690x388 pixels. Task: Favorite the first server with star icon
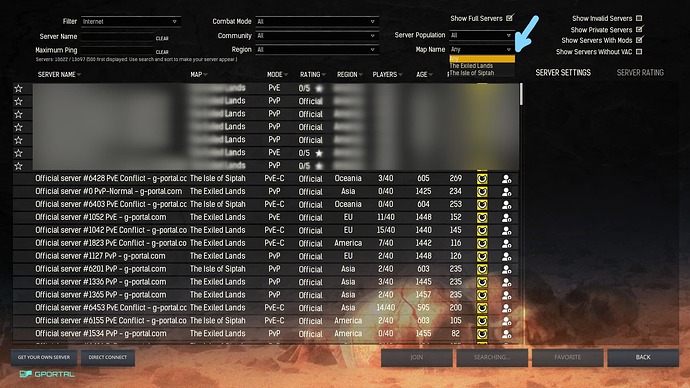(18, 88)
